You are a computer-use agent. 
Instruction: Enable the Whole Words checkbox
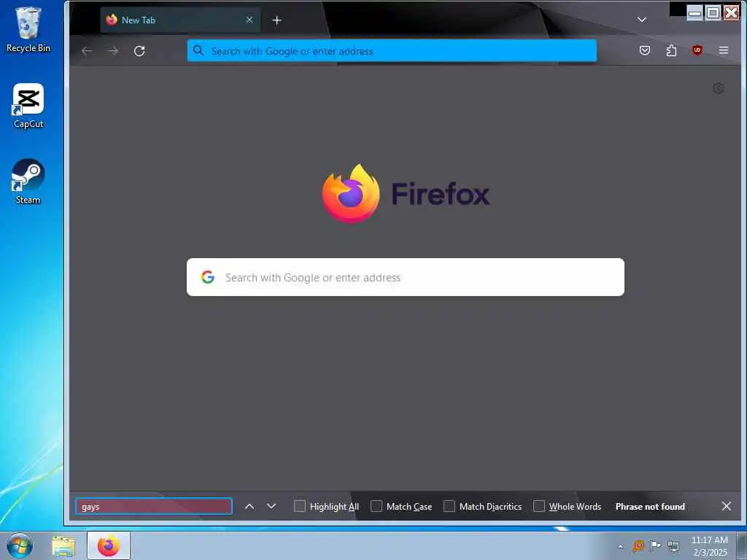539,506
